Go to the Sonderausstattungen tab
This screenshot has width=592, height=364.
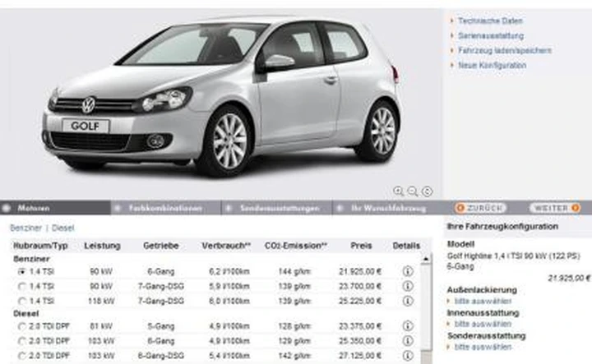pyautogui.click(x=276, y=208)
